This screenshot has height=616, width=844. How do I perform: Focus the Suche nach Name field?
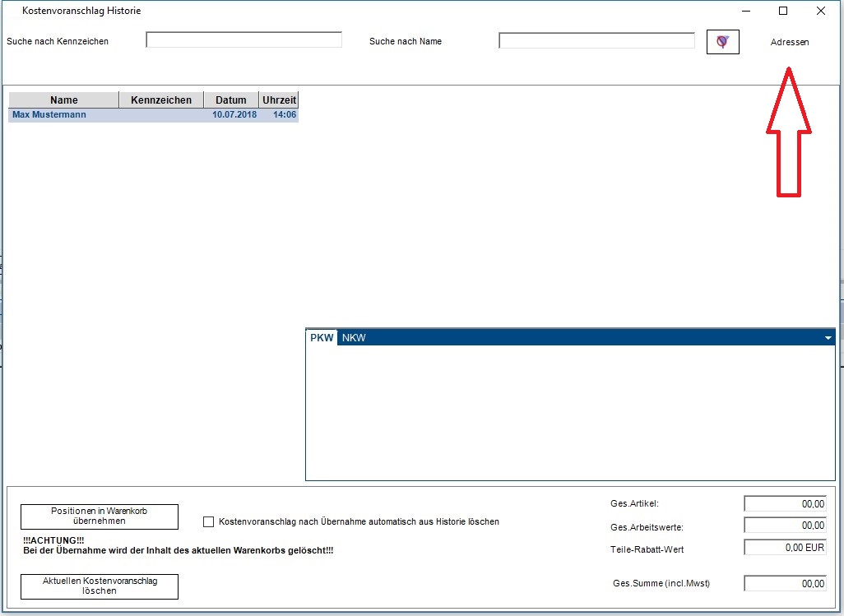tap(596, 40)
